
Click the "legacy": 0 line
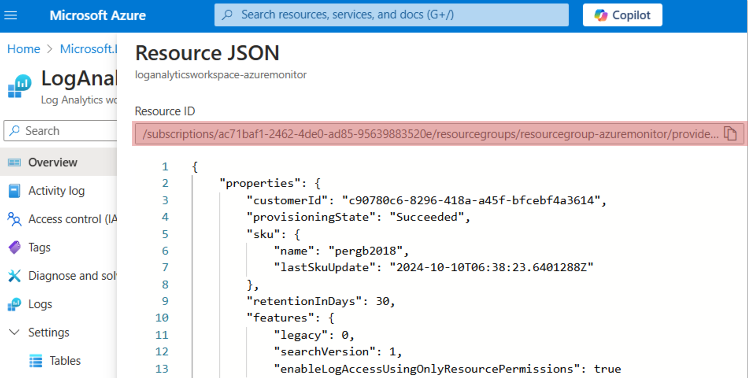tap(314, 335)
